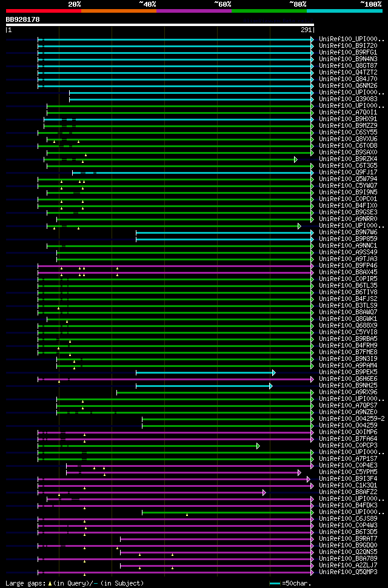This screenshot has width=388, height=588.
Task: Click the purple arrowhead ending B9I3F4 alignment
Action: (x=309, y=479)
